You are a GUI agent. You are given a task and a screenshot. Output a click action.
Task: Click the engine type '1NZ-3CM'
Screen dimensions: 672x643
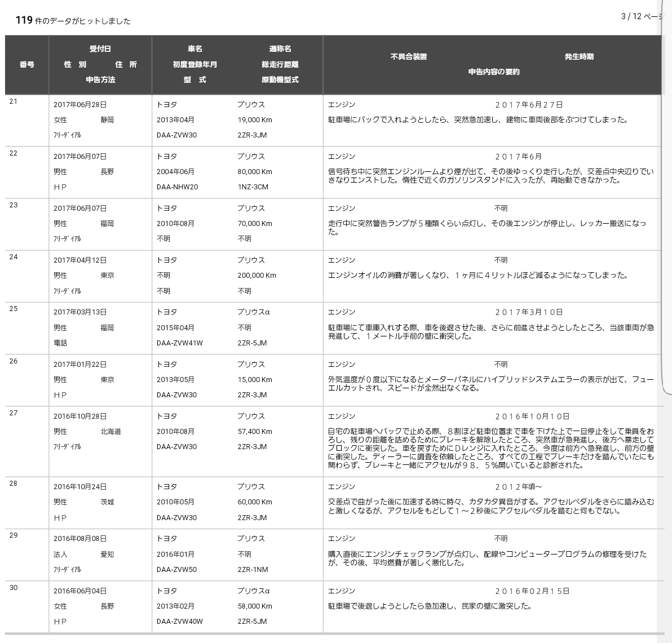(x=253, y=187)
